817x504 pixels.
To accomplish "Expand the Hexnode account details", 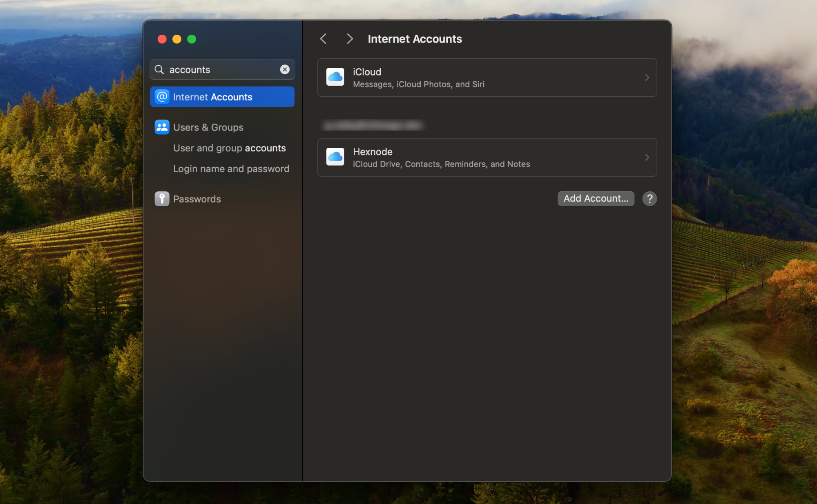I will [x=647, y=158].
